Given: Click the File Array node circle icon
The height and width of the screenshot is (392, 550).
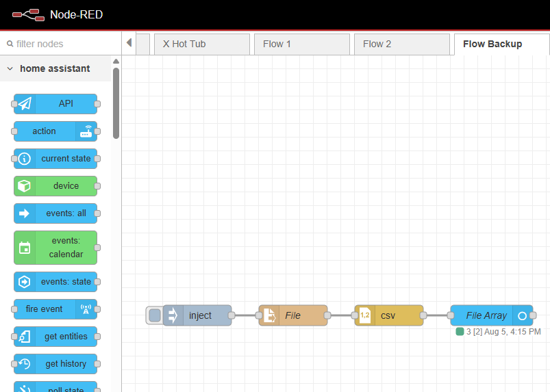Looking at the screenshot, I should point(522,315).
